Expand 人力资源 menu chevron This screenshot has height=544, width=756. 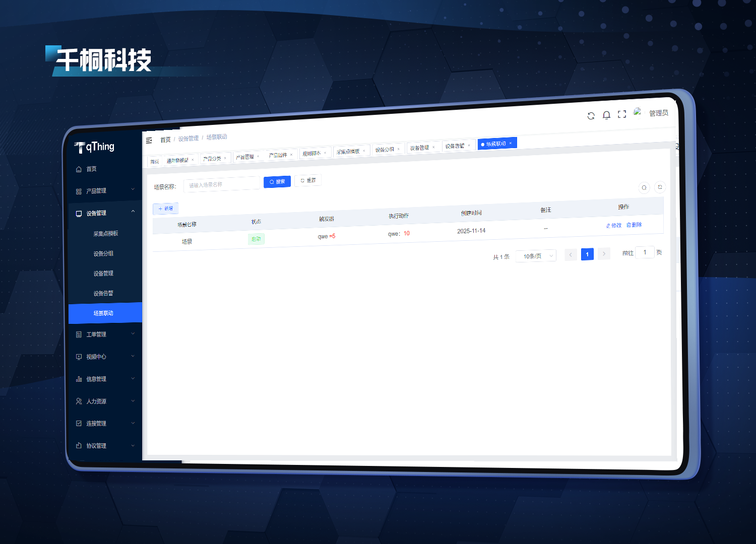coord(133,401)
